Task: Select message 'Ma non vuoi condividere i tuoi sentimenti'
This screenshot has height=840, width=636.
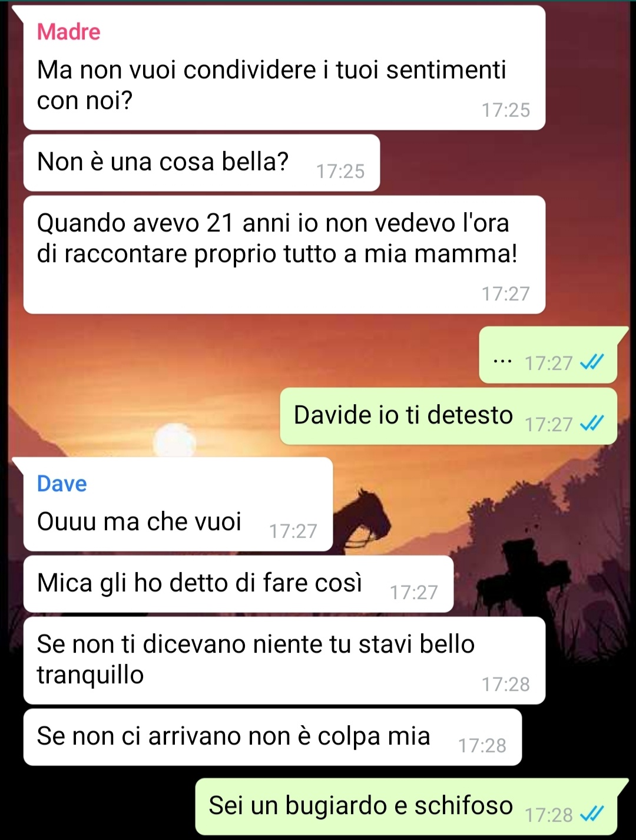Action: (x=284, y=68)
